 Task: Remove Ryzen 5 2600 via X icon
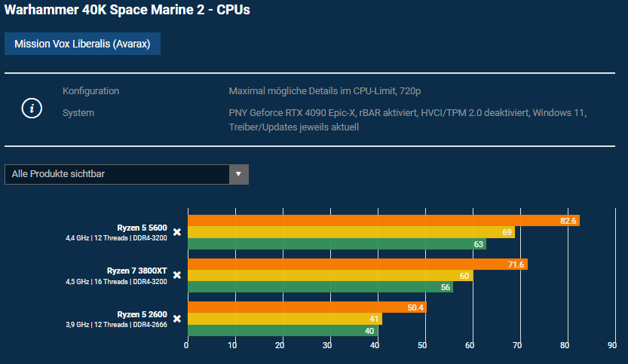coord(177,319)
